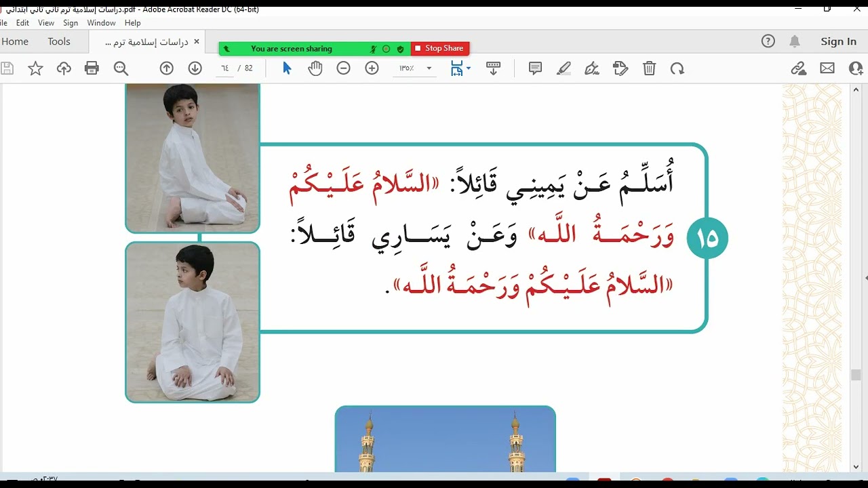Screen dimensions: 868x488
Task: Print the document using the printer icon
Action: click(92, 68)
